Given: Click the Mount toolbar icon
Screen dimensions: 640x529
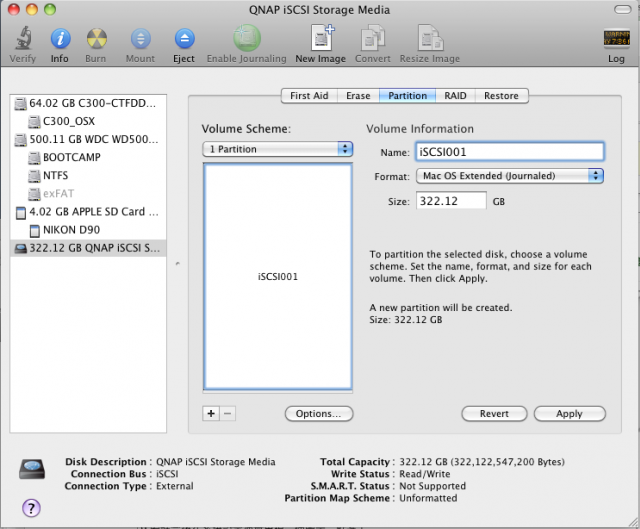Looking at the screenshot, I should click(140, 39).
